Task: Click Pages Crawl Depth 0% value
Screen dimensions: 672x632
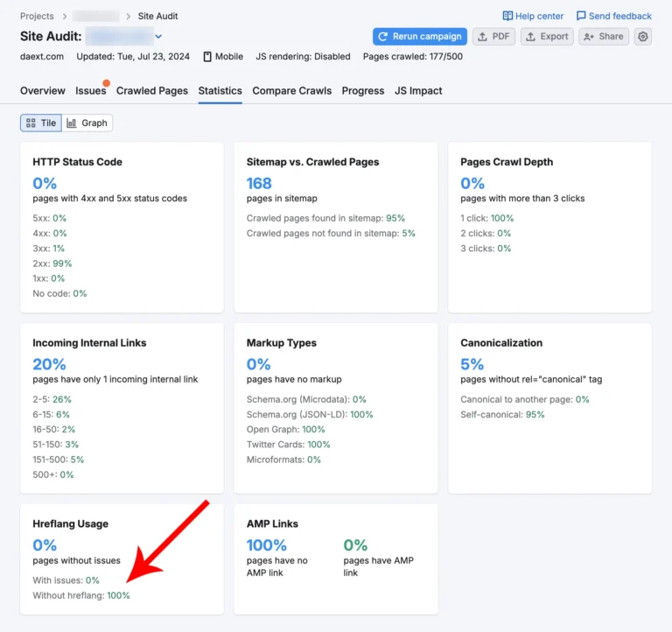Action: tap(472, 184)
